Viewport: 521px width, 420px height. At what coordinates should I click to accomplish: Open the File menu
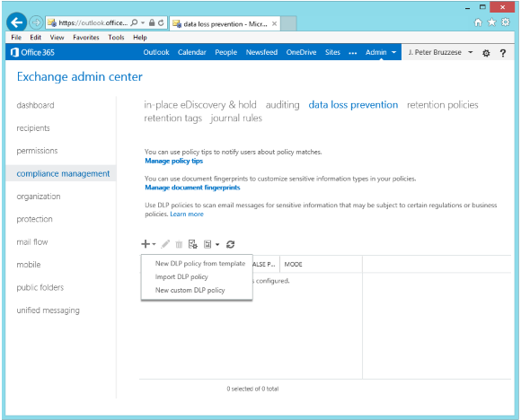pos(16,37)
